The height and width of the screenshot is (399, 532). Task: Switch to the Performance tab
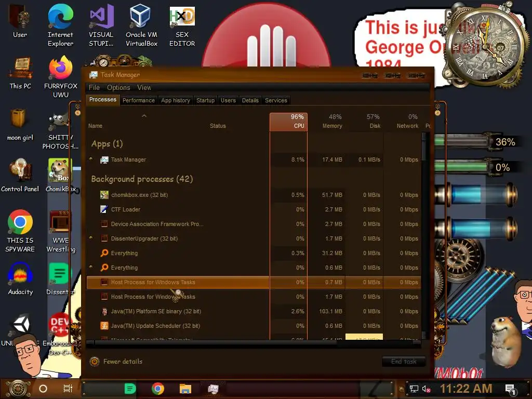tap(138, 100)
